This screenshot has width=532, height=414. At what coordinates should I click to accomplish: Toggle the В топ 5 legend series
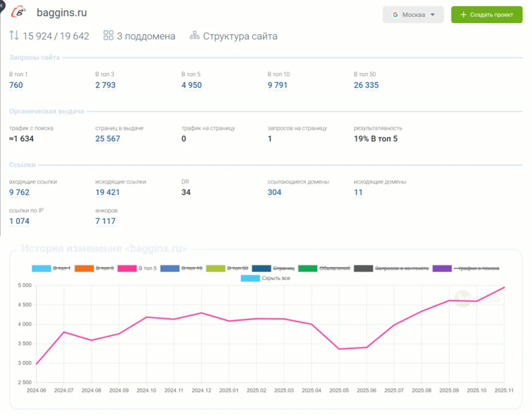[137, 269]
